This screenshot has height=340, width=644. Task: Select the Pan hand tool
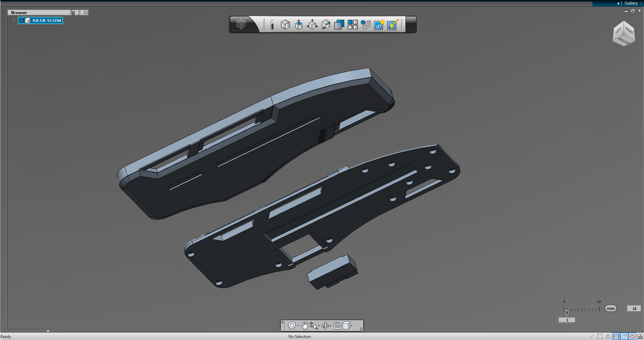[305, 326]
